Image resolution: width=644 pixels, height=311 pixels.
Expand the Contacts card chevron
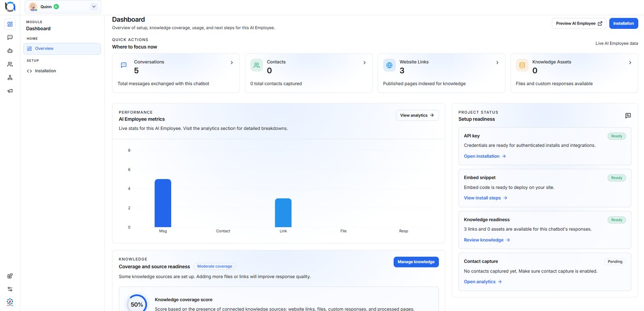364,63
